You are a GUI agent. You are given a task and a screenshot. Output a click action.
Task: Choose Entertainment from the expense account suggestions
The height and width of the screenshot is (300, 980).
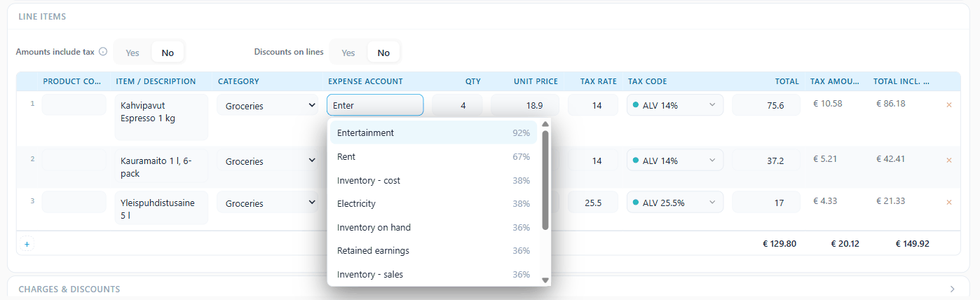(x=433, y=132)
